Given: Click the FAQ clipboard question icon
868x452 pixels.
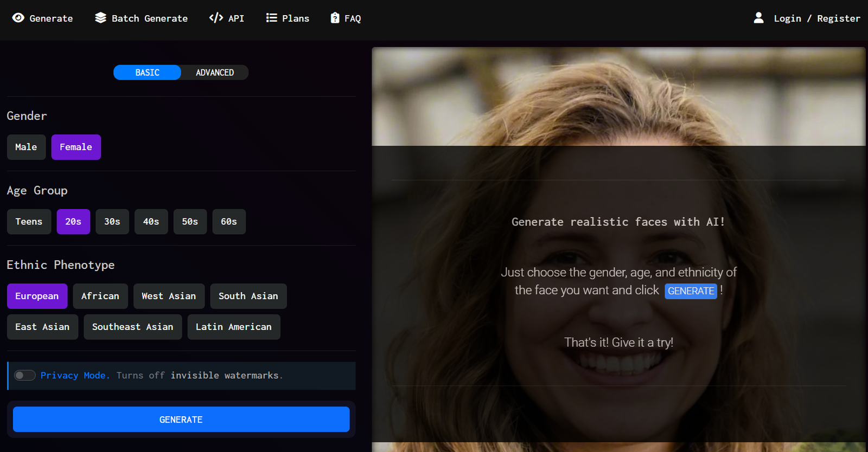Looking at the screenshot, I should [335, 18].
